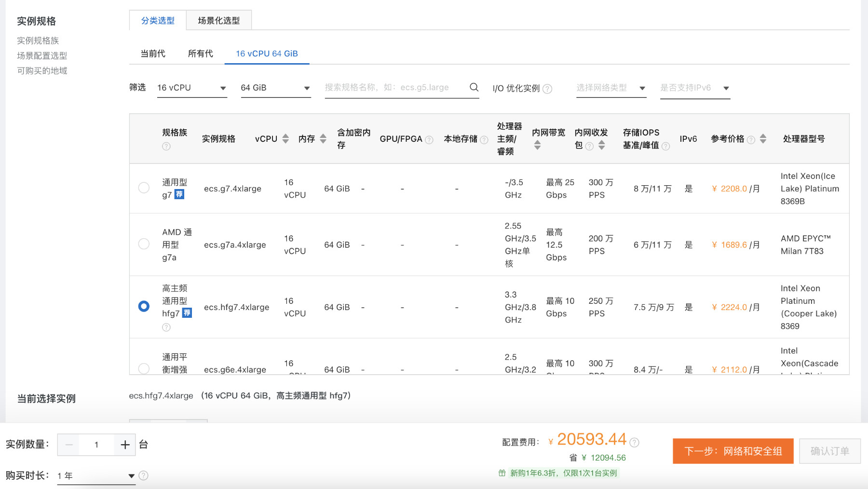Click the 新购1年6.3折 promotion text

564,473
